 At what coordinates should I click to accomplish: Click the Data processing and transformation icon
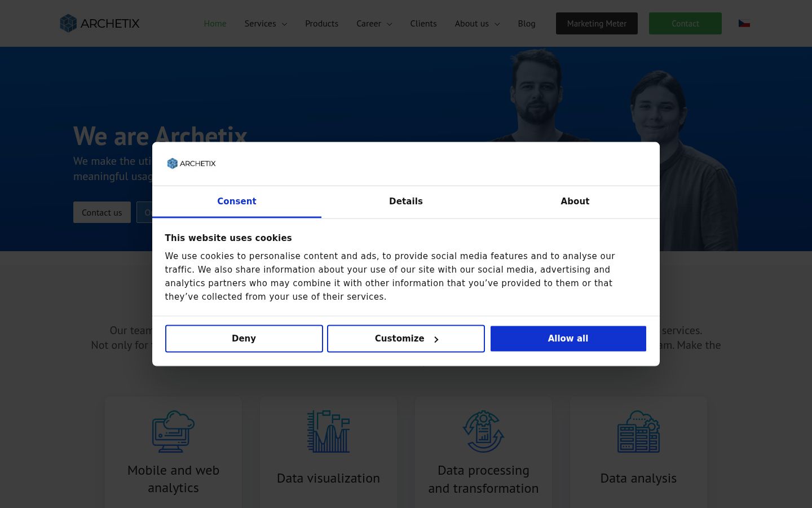483,431
